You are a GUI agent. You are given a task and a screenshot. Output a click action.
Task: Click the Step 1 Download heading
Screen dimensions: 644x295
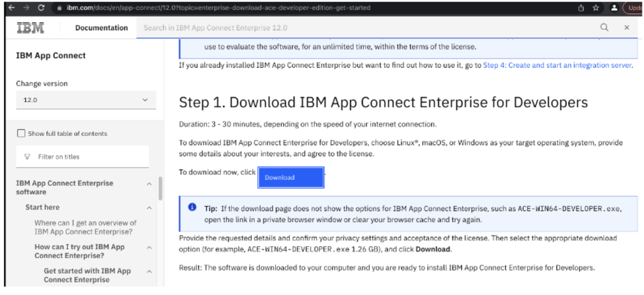click(x=383, y=102)
